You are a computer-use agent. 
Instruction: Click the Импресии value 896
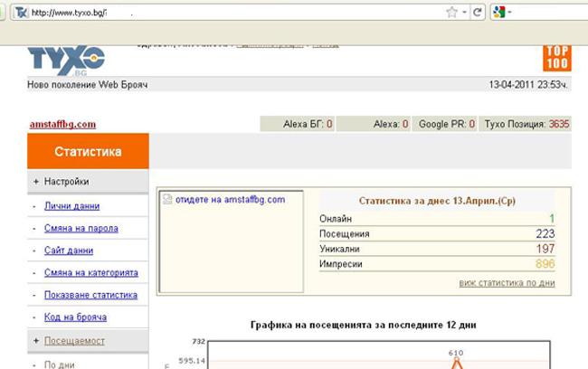(545, 264)
